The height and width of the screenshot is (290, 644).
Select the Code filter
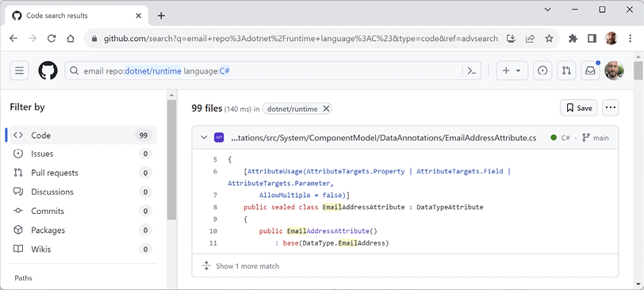(x=83, y=135)
